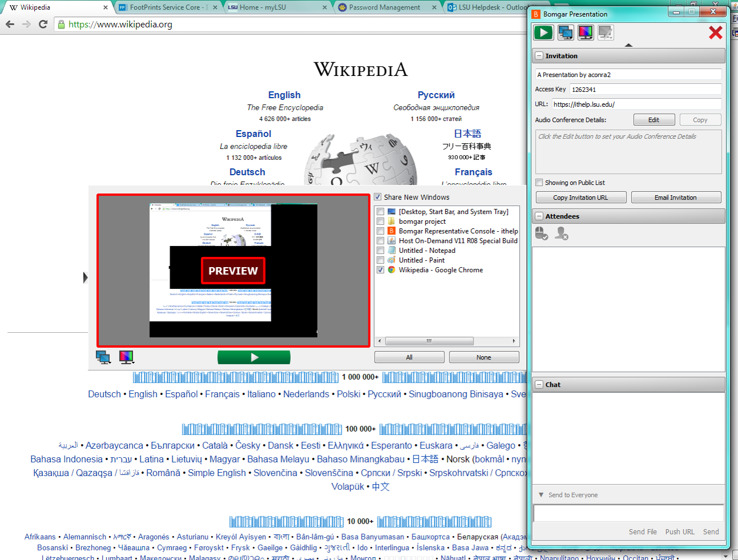Click the None button under the window list
This screenshot has width=738, height=560.
(x=484, y=357)
